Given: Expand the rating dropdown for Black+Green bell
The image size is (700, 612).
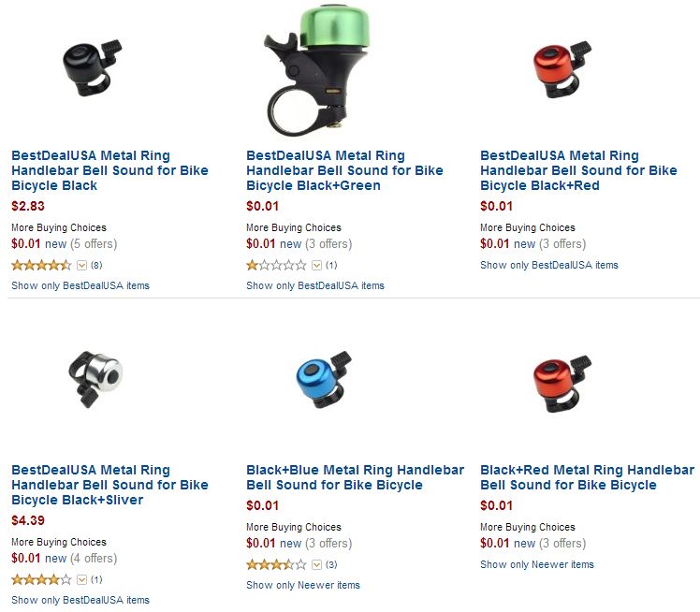Looking at the screenshot, I should 316,266.
